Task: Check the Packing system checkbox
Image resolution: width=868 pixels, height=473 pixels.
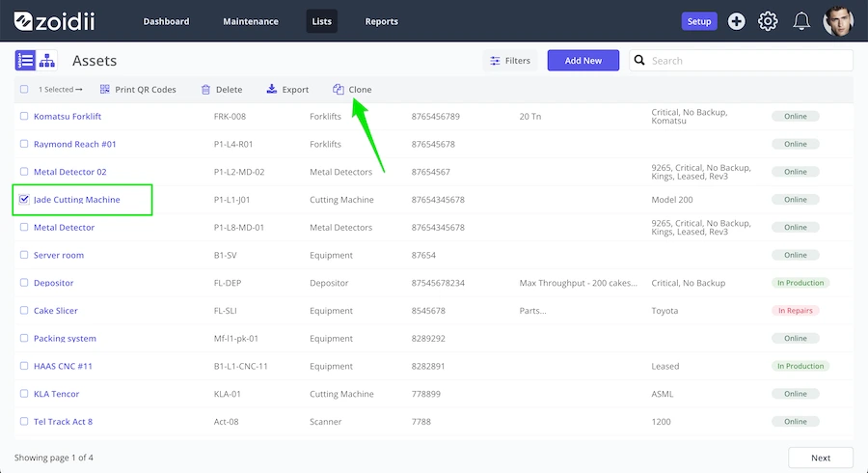Action: pos(24,338)
